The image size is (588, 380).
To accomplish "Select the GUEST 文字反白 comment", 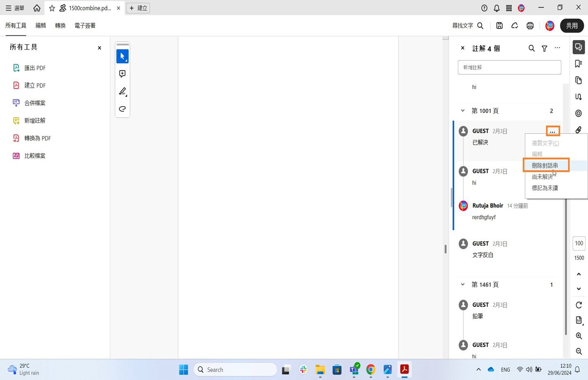I will tap(507, 249).
